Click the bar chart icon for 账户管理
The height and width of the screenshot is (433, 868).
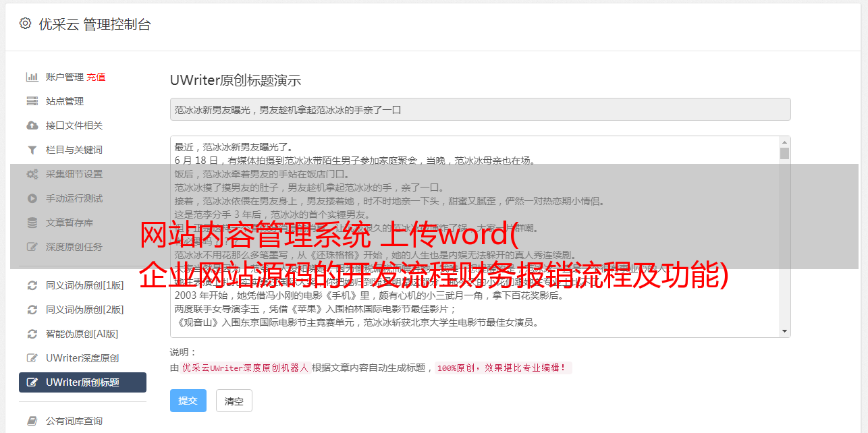tap(32, 77)
